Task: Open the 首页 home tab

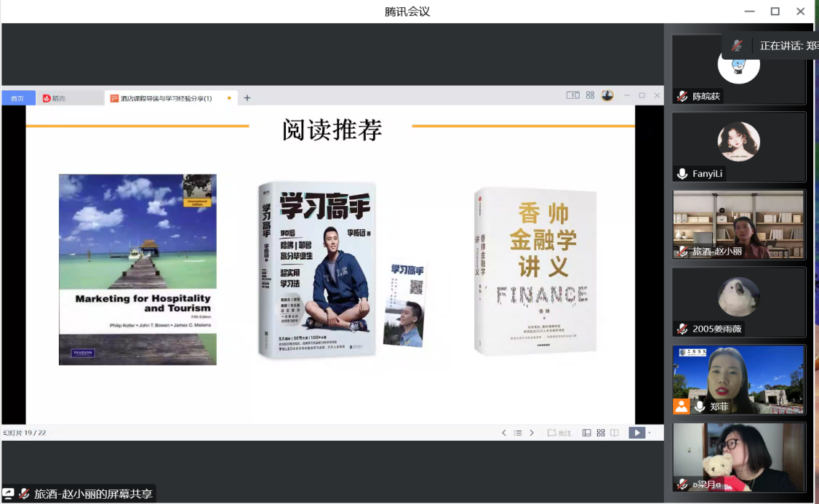Action: tap(17, 98)
